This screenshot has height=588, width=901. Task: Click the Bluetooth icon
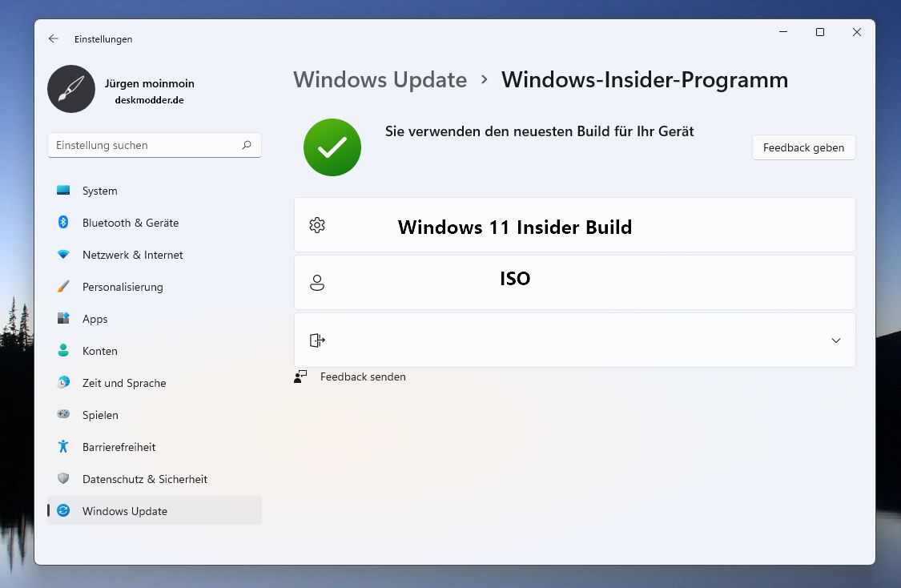pos(63,222)
